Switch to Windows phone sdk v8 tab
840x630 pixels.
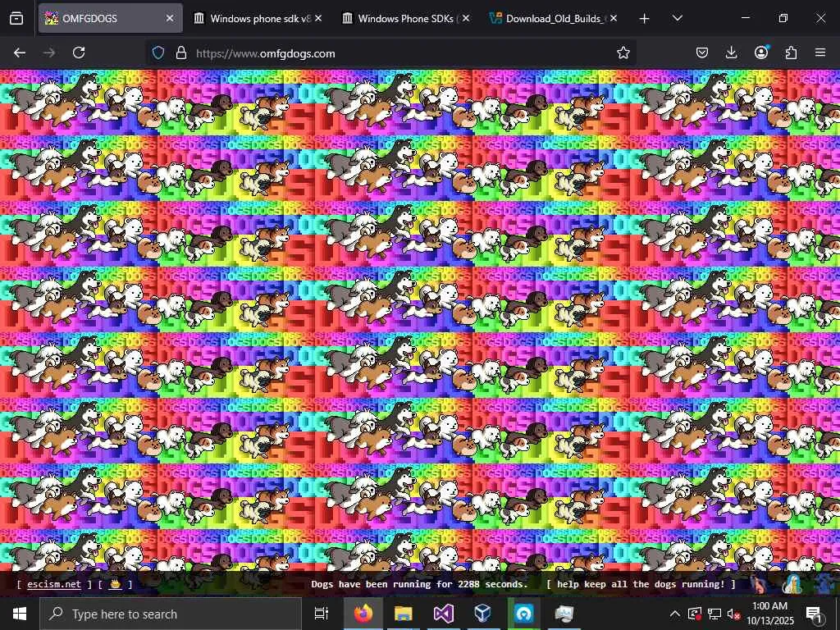[257, 18]
